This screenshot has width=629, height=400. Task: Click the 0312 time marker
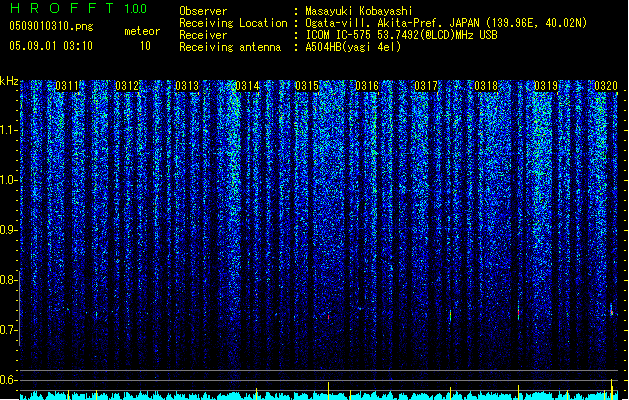(127, 86)
